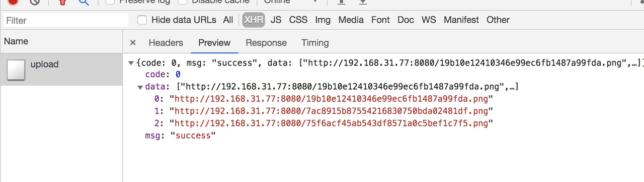Viewport: 644px width, 182px height.
Task: Open the Response tab
Action: (x=266, y=43)
